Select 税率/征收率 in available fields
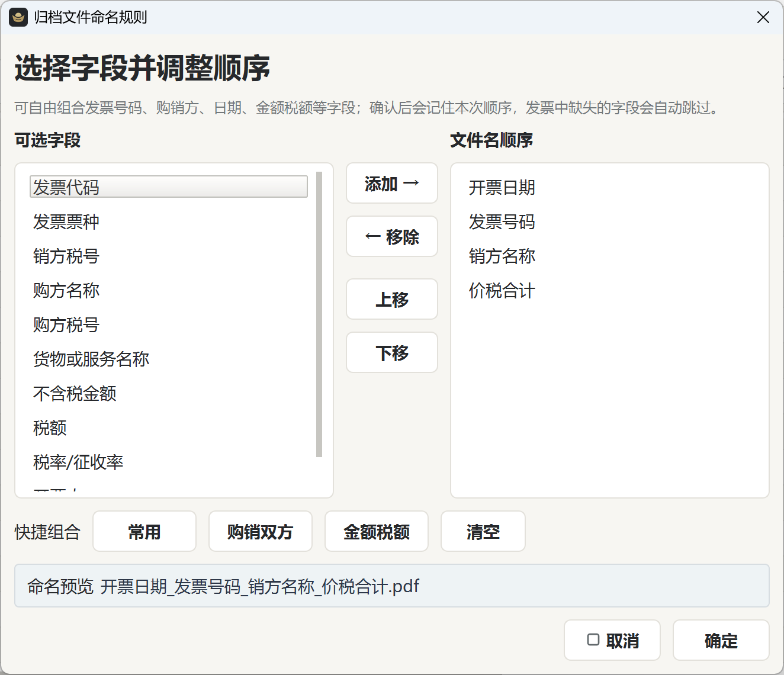Viewport: 784px width, 675px height. click(169, 462)
